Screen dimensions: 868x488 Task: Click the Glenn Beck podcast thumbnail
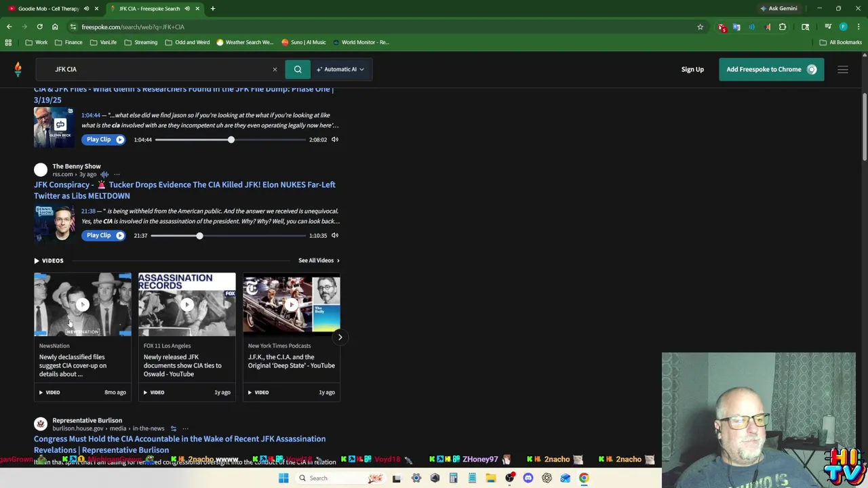pos(54,127)
